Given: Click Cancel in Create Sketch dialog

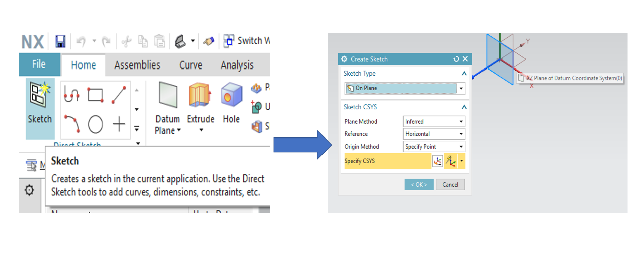Looking at the screenshot, I should (x=450, y=184).
